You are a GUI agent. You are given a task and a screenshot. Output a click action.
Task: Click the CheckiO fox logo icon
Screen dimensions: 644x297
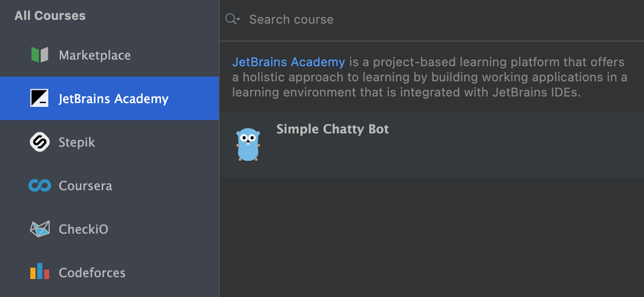pos(40,229)
